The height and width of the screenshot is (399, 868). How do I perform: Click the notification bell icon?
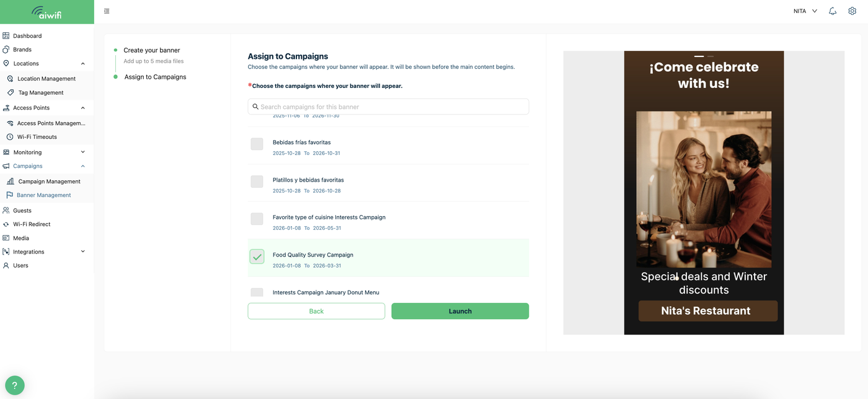[833, 11]
